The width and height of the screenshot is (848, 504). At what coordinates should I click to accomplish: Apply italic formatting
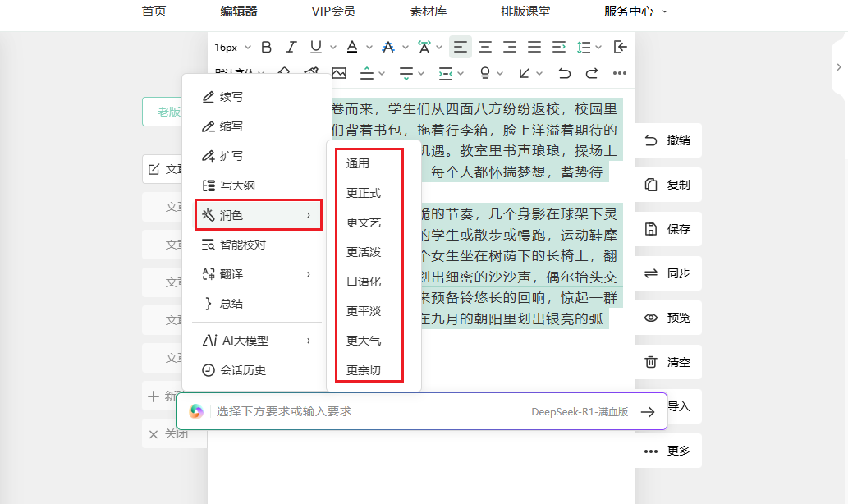(291, 48)
